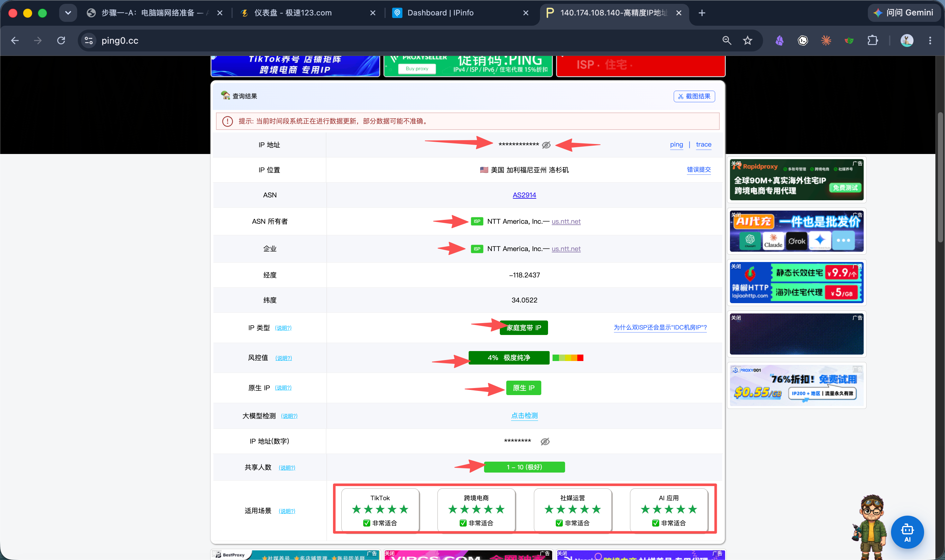The height and width of the screenshot is (560, 945).
Task: Close the 辣椒HTTP ad with 关闭
Action: click(x=736, y=266)
